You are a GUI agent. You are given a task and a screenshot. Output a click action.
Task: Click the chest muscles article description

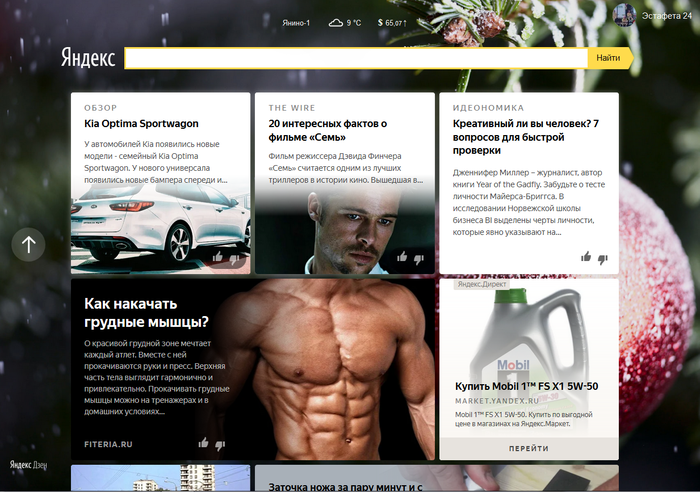coord(157,377)
